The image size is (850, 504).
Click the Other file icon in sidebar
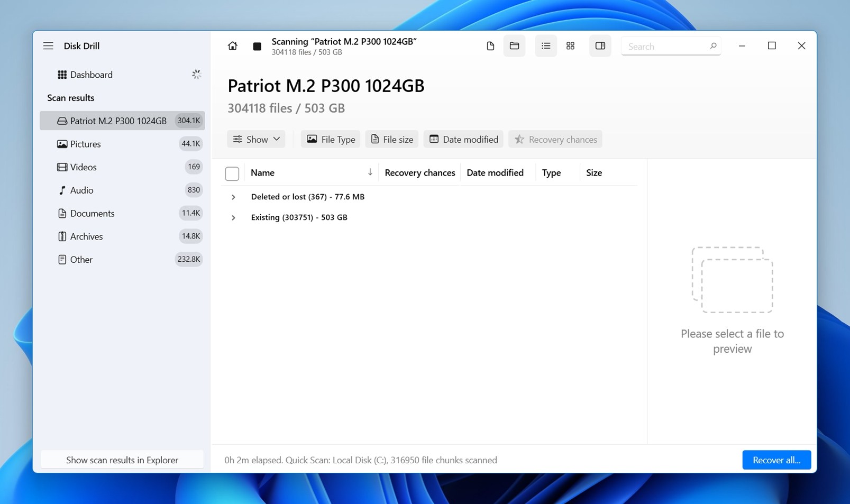pos(62,260)
